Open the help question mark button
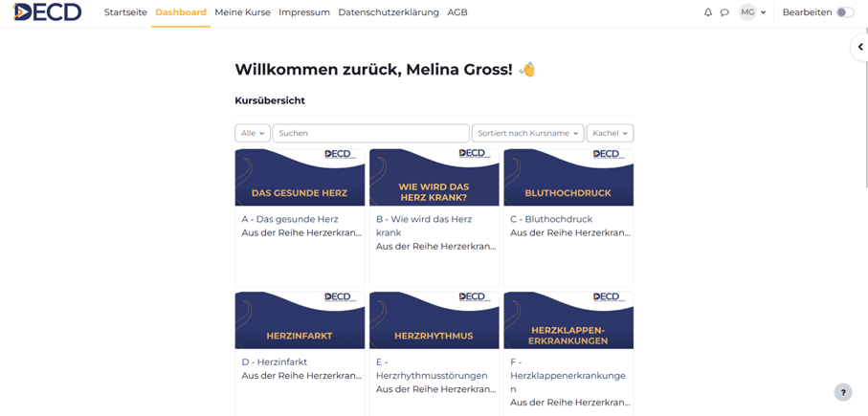 tap(843, 392)
